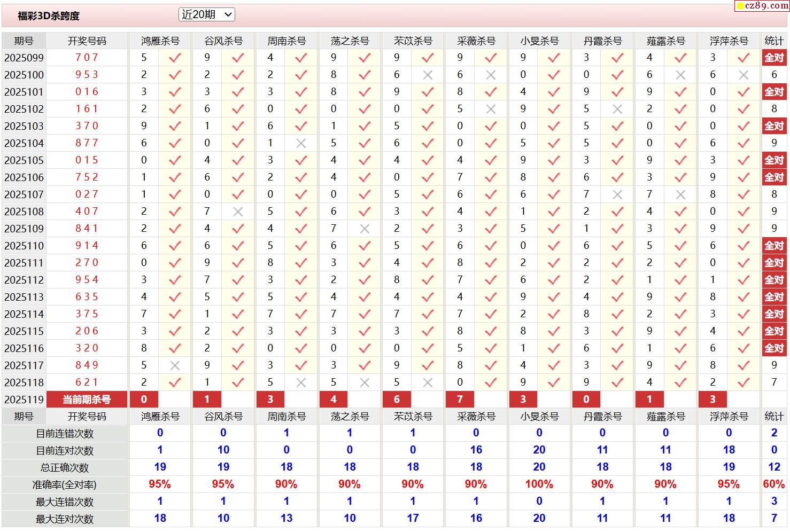Click the grey cross under 谷风杀号 in row 2025108
790x532 pixels.
238,212
